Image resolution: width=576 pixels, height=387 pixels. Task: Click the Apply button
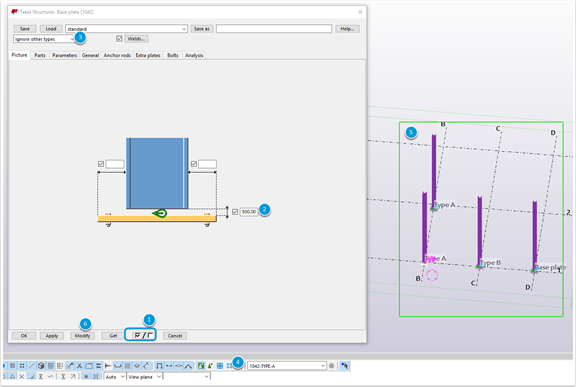(52, 336)
